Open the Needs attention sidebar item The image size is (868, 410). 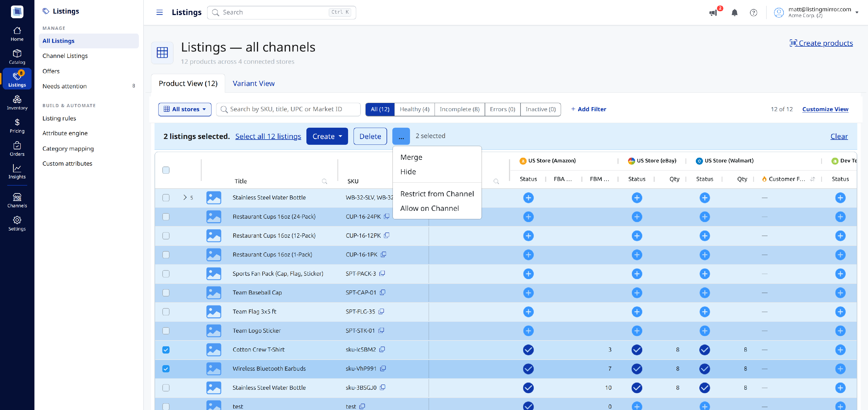coord(89,86)
